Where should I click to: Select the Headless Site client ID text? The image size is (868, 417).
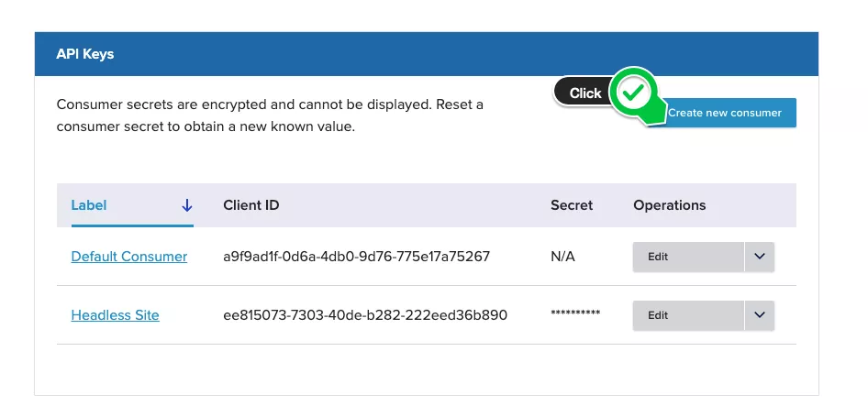(365, 315)
